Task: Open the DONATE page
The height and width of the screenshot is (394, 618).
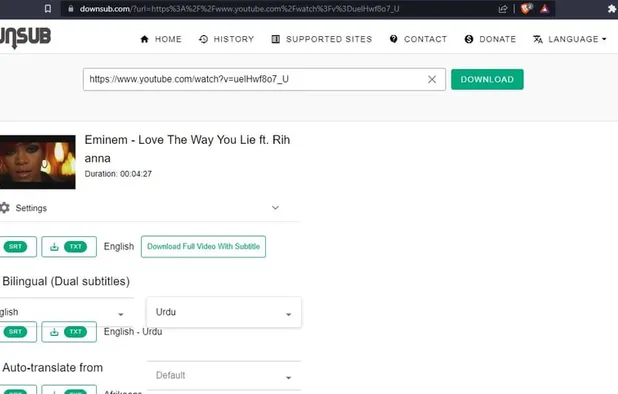Action: click(490, 39)
